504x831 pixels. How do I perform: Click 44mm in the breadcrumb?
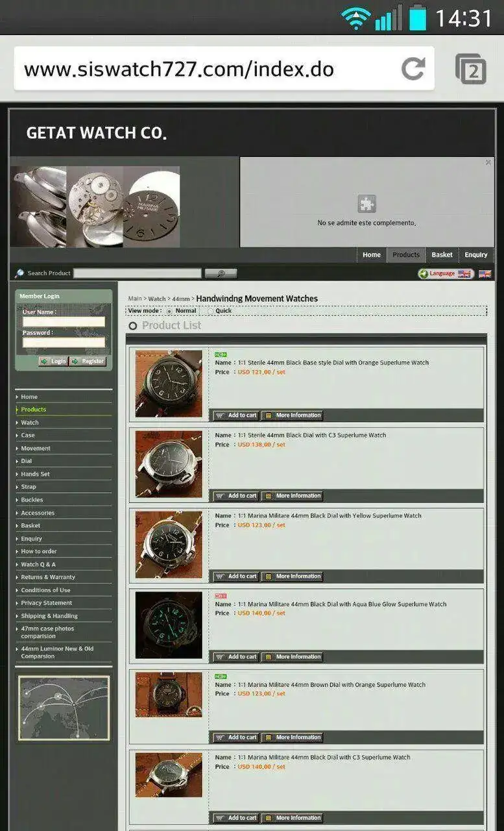click(181, 299)
